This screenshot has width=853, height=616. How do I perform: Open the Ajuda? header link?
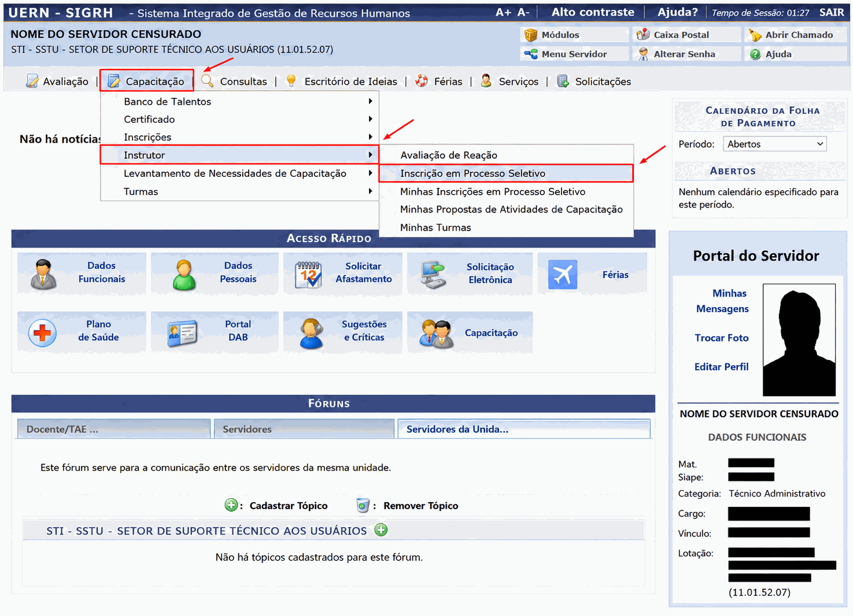point(677,12)
